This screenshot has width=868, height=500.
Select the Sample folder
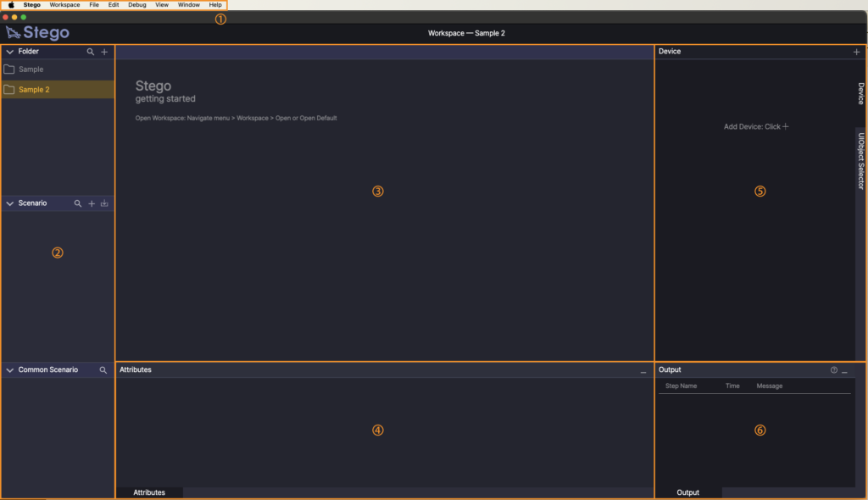pyautogui.click(x=31, y=69)
